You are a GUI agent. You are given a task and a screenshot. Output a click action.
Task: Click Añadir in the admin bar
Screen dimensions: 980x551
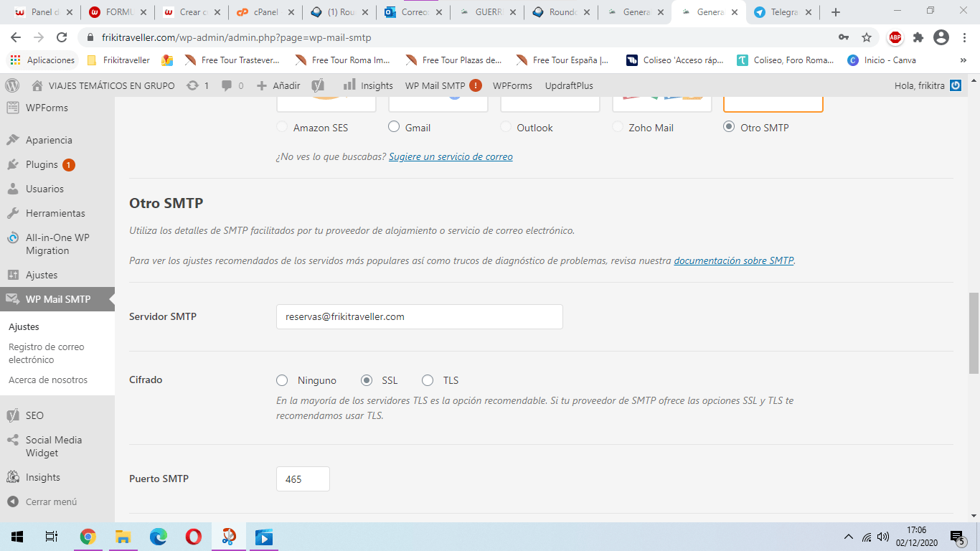click(x=278, y=85)
